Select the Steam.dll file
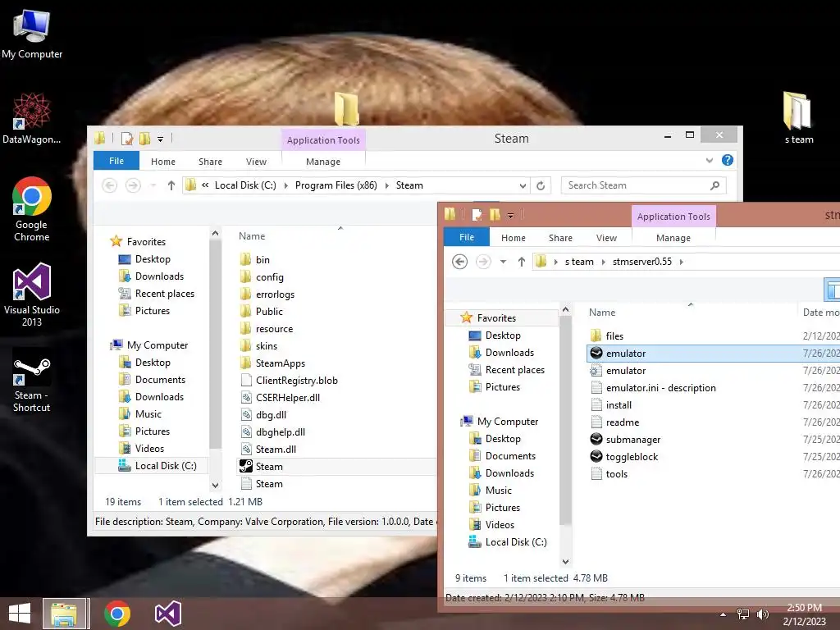This screenshot has height=630, width=840. coord(276,450)
